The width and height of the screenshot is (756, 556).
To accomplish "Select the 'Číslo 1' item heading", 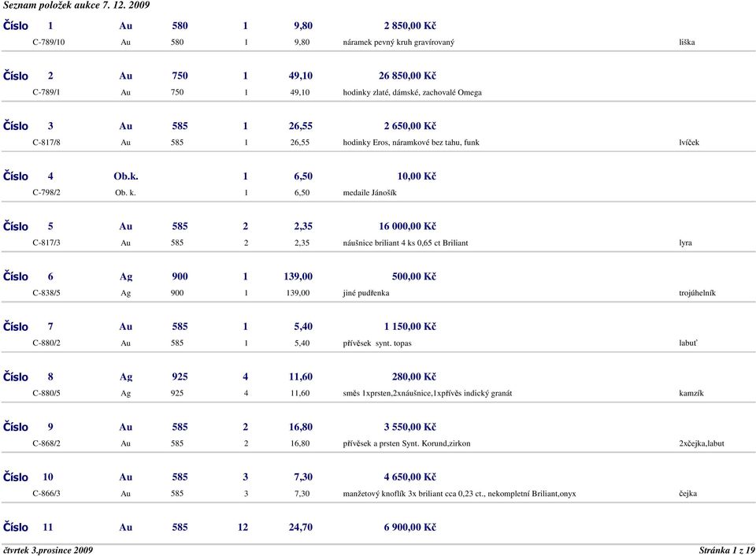I will pyautogui.click(x=28, y=25).
